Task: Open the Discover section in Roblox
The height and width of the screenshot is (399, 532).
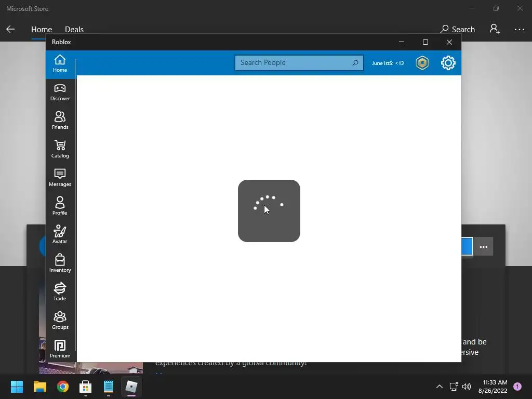Action: 60,92
